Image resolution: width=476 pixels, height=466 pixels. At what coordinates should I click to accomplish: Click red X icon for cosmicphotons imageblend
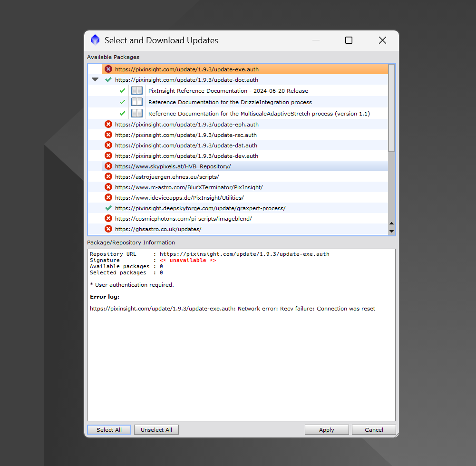108,219
